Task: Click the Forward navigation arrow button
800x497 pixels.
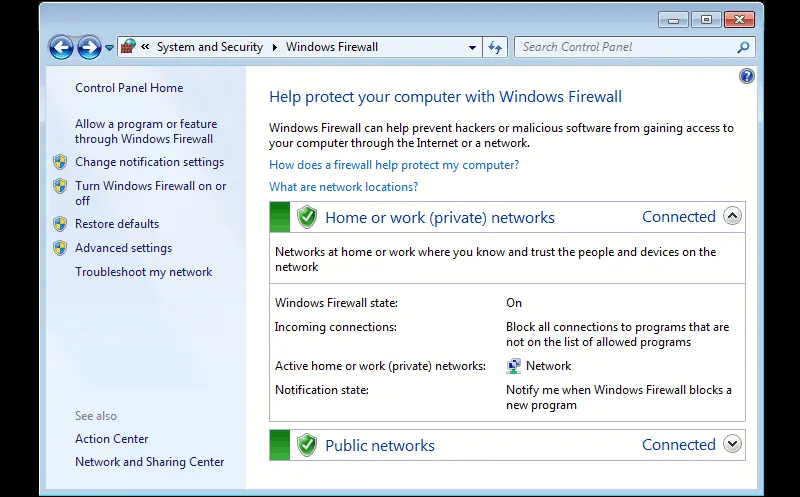Action: pos(89,47)
